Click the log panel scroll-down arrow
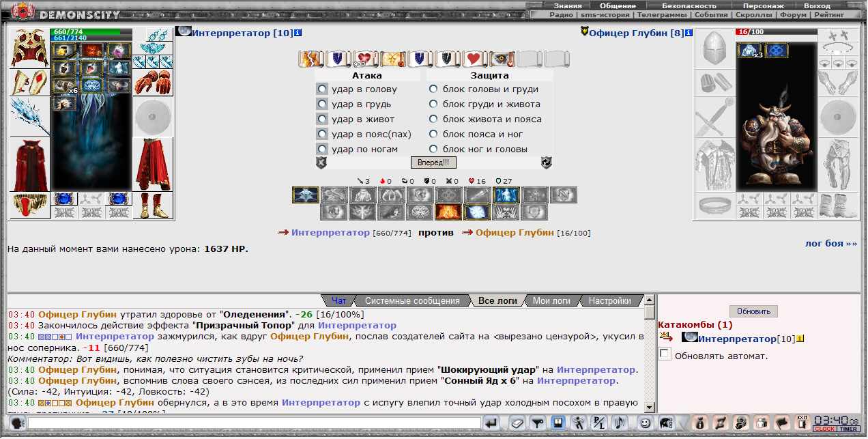 (650, 407)
